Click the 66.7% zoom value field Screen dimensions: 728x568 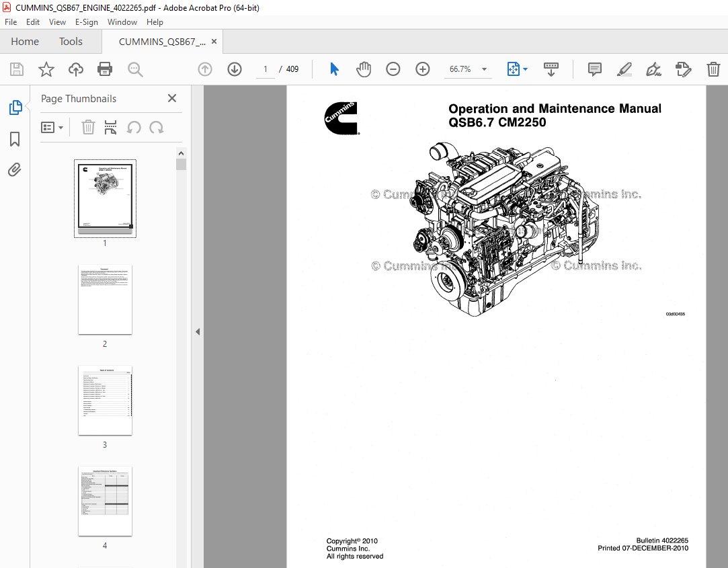(x=460, y=69)
